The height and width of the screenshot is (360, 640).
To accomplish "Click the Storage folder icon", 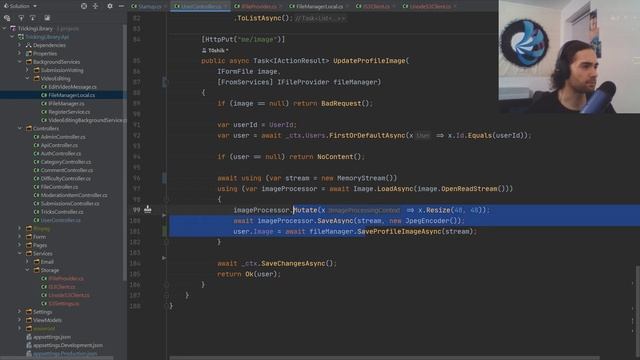I will point(36,270).
